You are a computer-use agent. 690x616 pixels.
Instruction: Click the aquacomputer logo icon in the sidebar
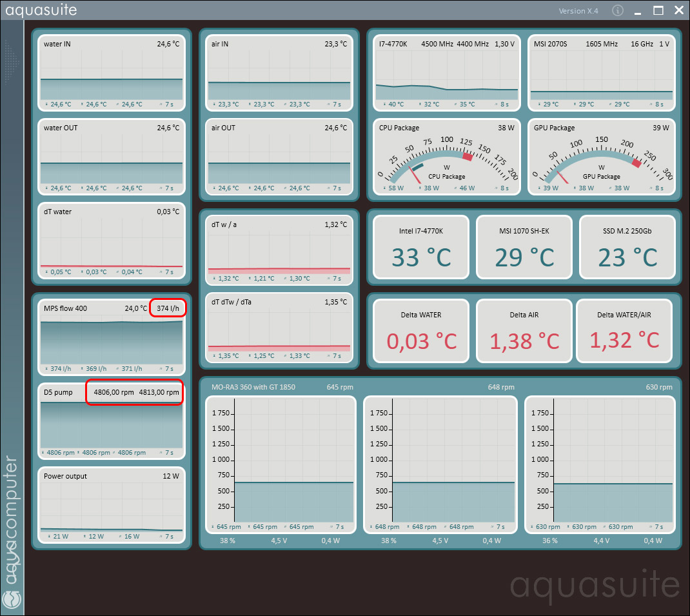pos(12,601)
